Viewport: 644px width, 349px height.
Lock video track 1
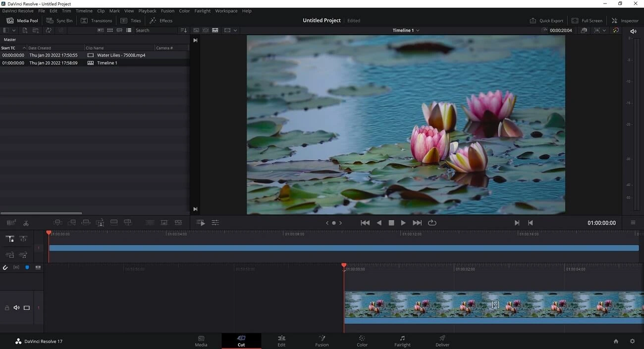point(7,307)
